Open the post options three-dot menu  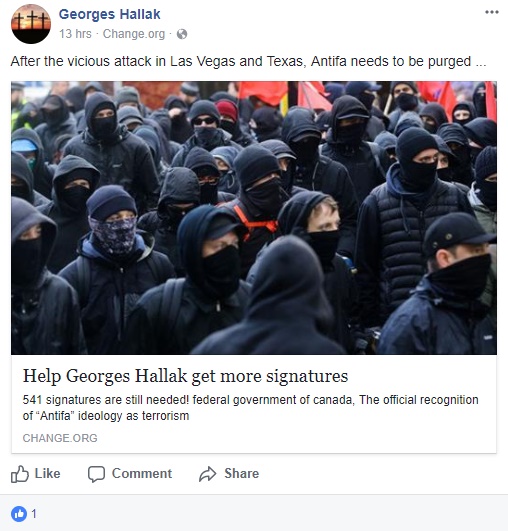[491, 12]
